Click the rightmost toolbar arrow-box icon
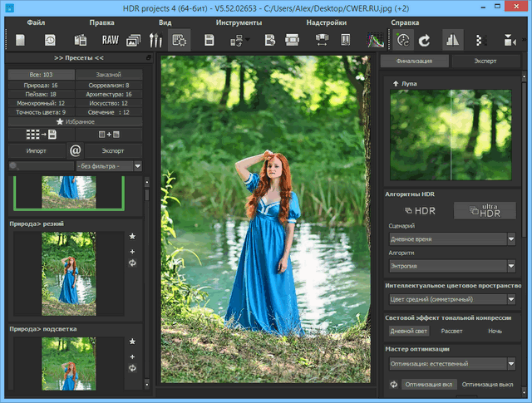Viewport: 532px width, 403px height. click(x=510, y=41)
